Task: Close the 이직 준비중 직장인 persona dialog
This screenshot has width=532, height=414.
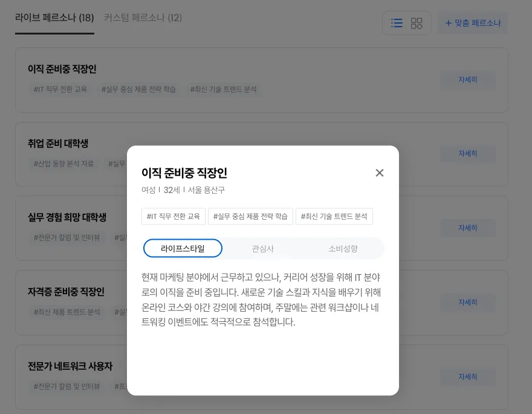Action: pyautogui.click(x=380, y=173)
